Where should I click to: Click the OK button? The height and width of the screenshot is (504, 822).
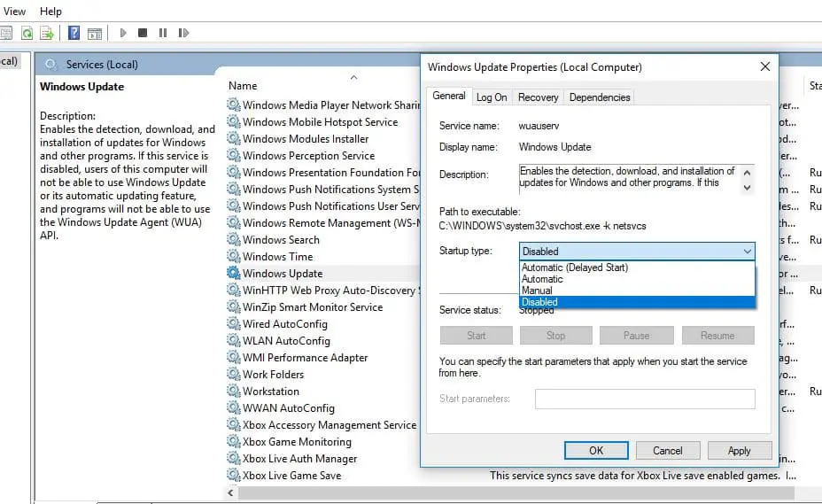596,450
